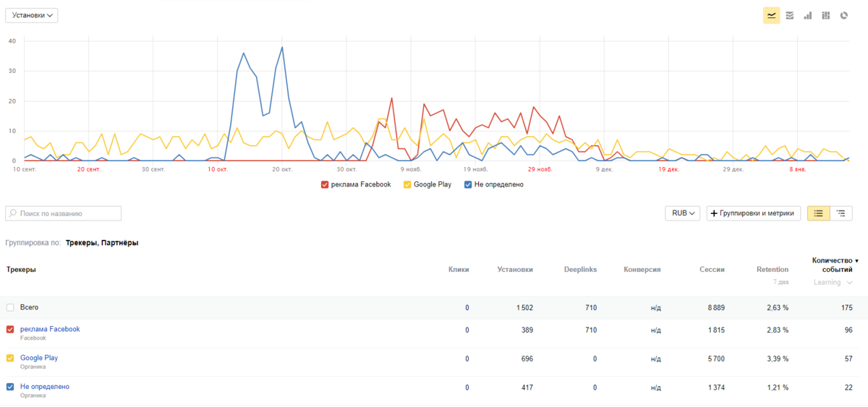Uncheck the реклама Facebook row checkbox
Viewport: 868px width, 407px height.
10,330
